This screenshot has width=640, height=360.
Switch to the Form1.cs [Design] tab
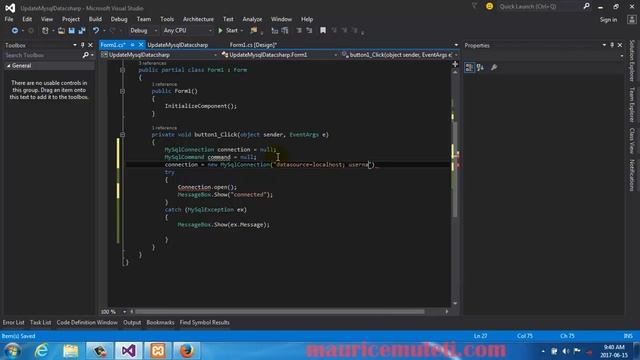pyautogui.click(x=253, y=45)
